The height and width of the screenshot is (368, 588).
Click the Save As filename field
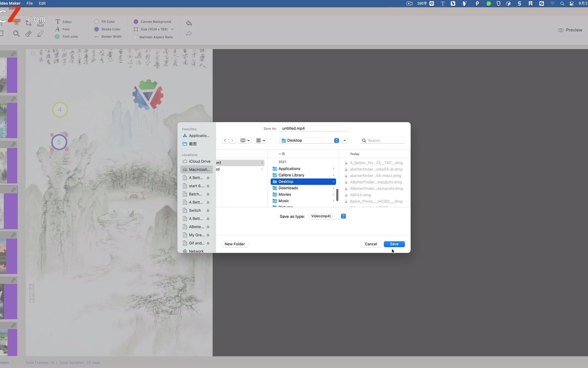(x=313, y=128)
